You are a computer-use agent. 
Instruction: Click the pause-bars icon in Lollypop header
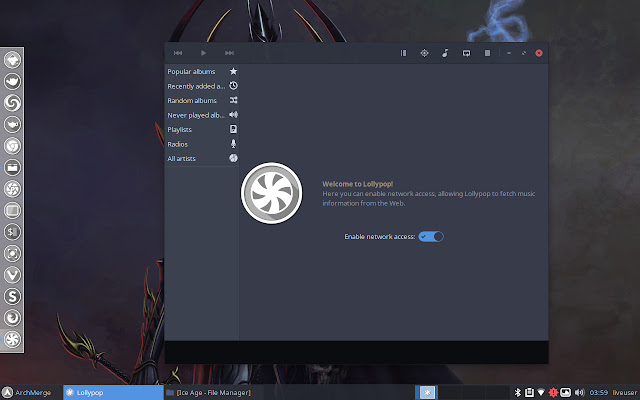(x=403, y=53)
